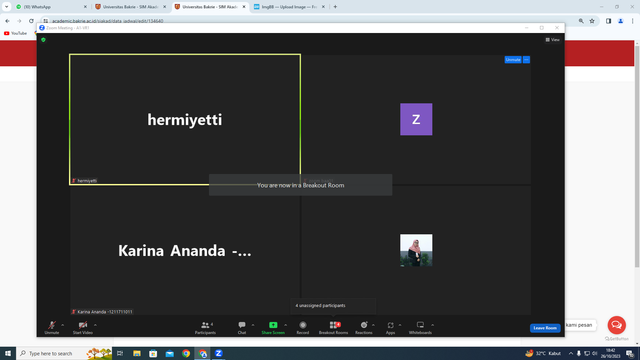Go forward in Chrome
640x360 pixels.
[19, 21]
